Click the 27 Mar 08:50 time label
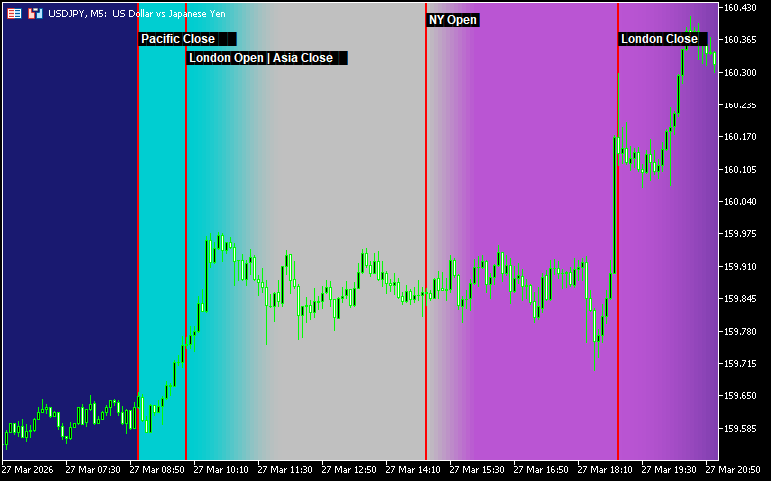 157,469
